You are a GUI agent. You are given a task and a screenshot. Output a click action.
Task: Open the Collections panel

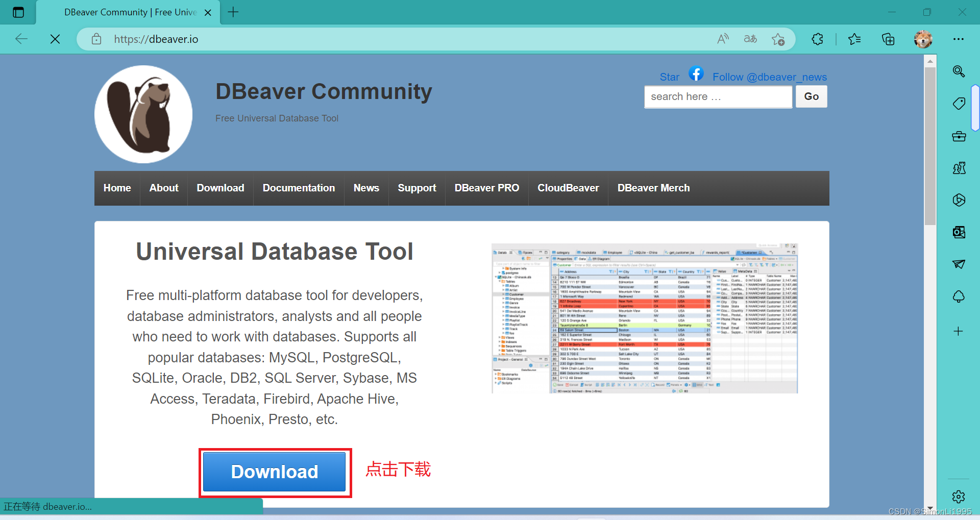coord(888,39)
